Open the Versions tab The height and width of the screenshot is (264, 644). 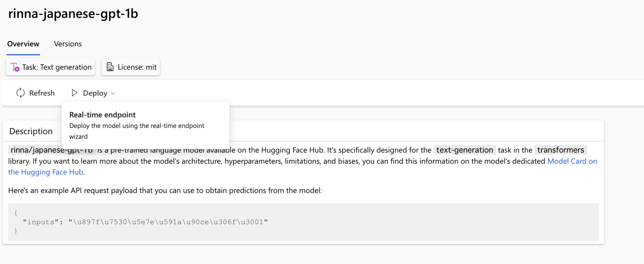coord(68,44)
